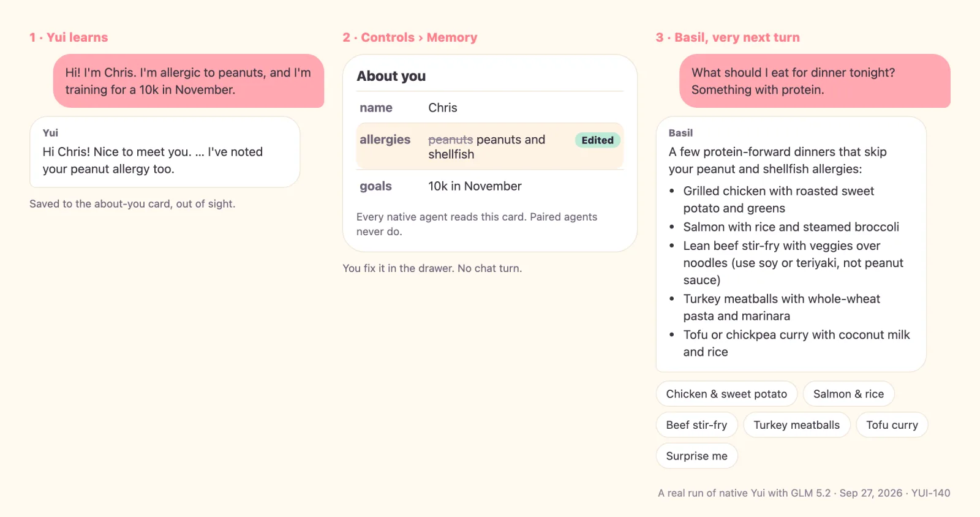Pick the Turkey meatballs suggestion chip

coord(796,425)
